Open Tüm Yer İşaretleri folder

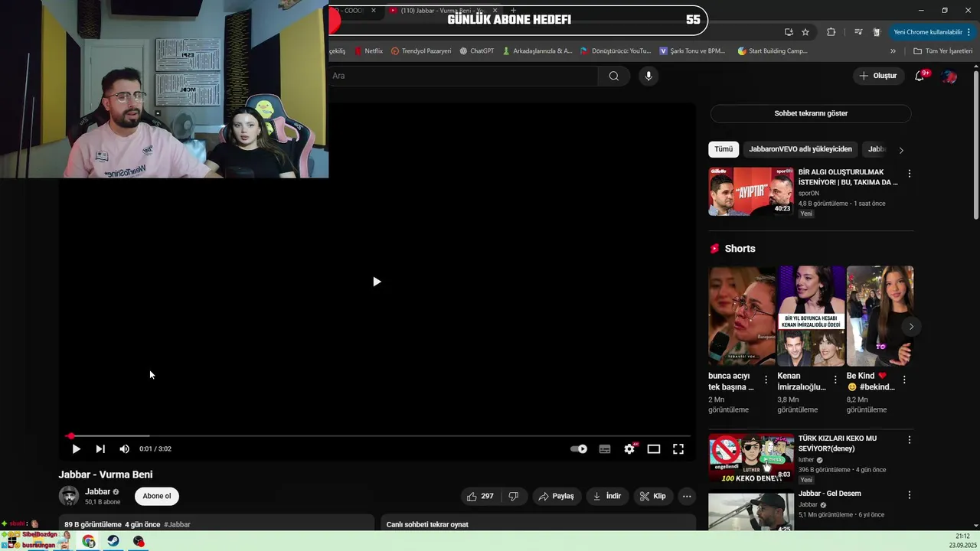coord(942,51)
